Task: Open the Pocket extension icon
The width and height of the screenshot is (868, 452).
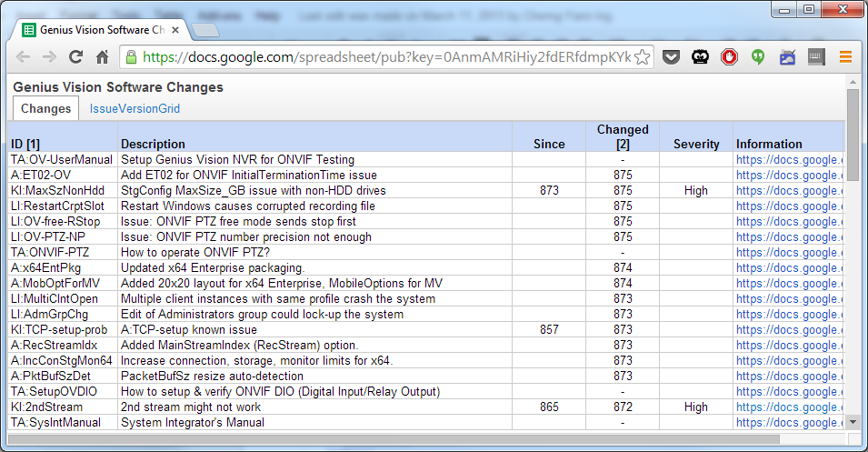Action: point(671,56)
